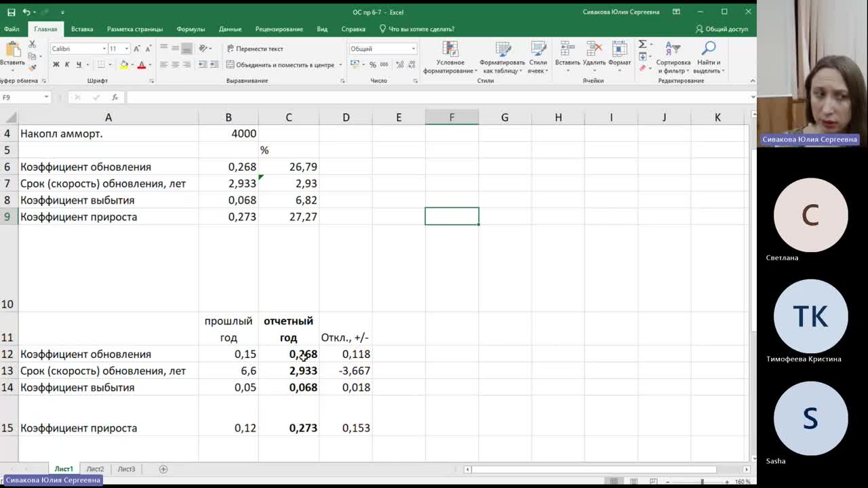Switch to the Лист2 sheet tab

pos(95,469)
